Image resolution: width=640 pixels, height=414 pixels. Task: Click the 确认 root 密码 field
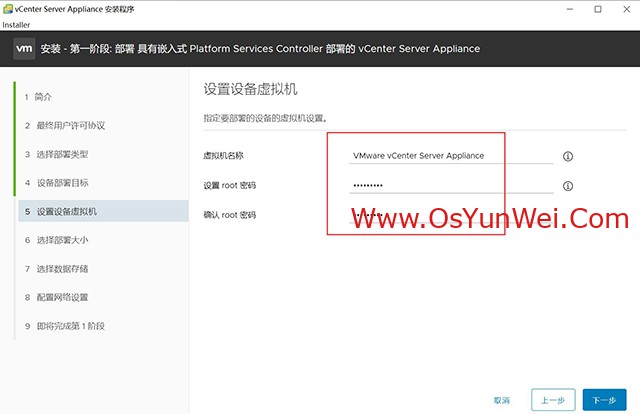(x=451, y=215)
